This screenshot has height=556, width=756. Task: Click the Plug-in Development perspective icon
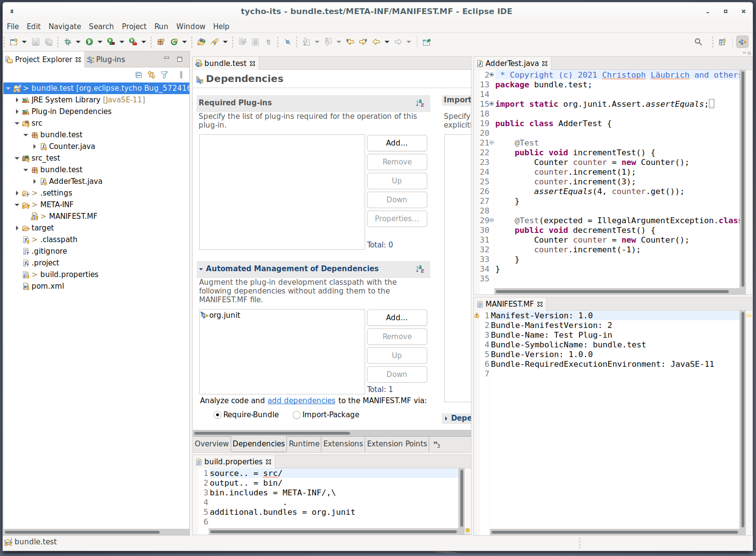coord(742,42)
